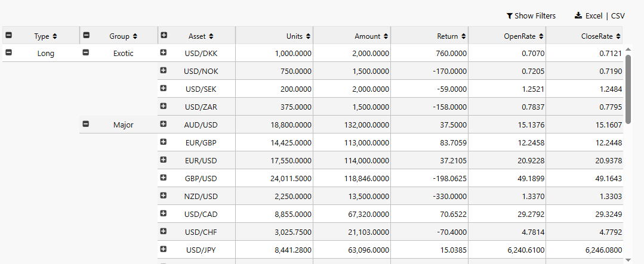Sort by the Type column

tap(46, 36)
